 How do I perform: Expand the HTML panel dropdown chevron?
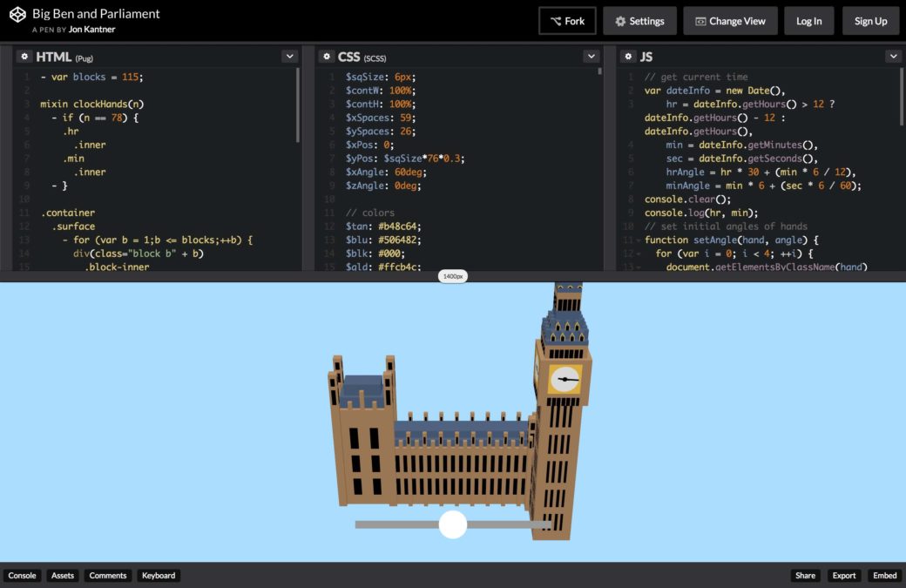(x=289, y=56)
